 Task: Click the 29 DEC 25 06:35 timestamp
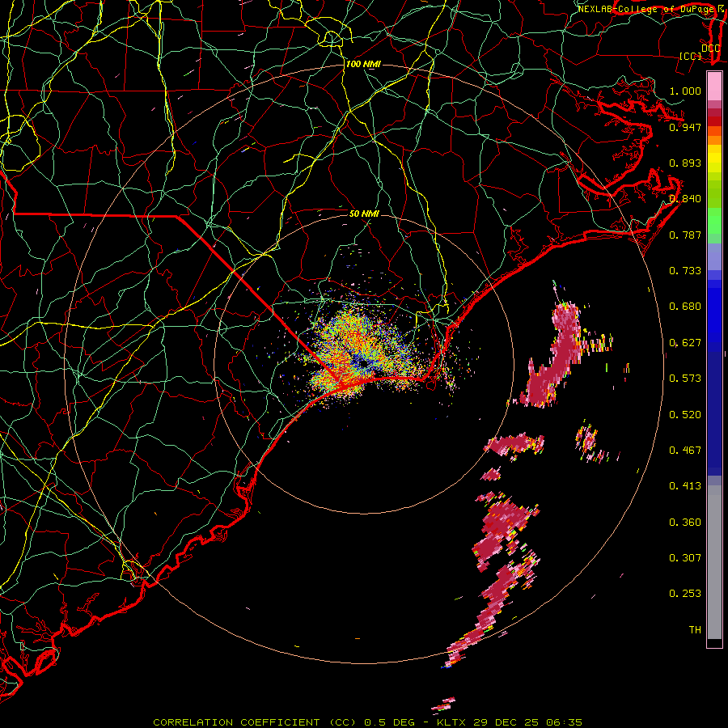[x=527, y=722]
